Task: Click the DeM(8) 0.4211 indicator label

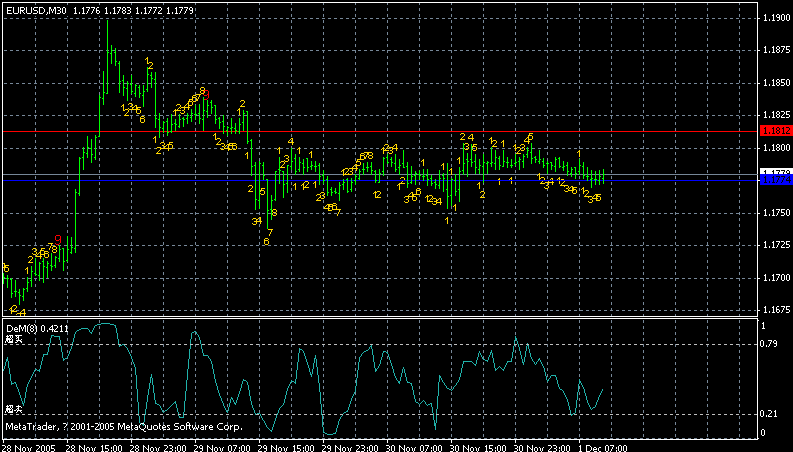Action: [27, 327]
